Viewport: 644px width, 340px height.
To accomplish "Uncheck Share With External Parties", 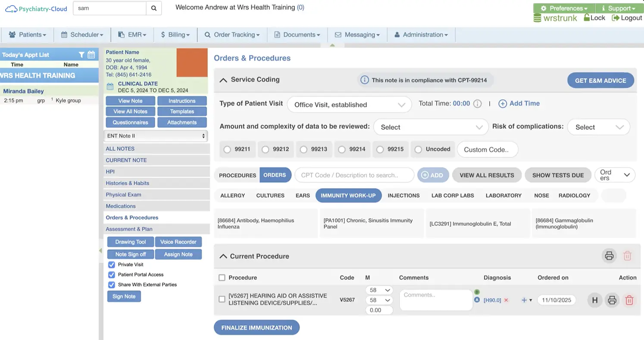I will (111, 284).
